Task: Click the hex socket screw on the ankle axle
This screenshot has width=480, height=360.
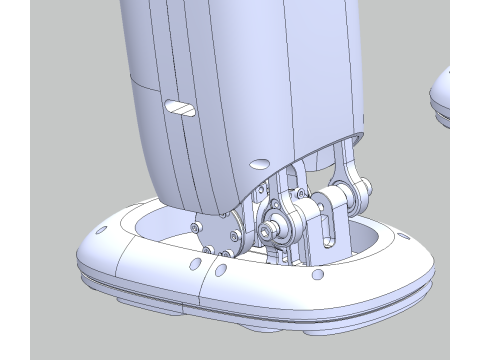Action: (266, 231)
